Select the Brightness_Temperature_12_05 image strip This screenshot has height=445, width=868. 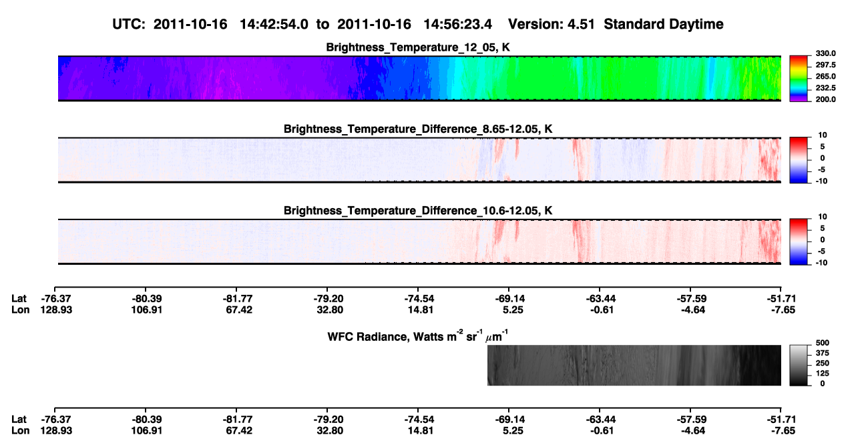coord(419,78)
